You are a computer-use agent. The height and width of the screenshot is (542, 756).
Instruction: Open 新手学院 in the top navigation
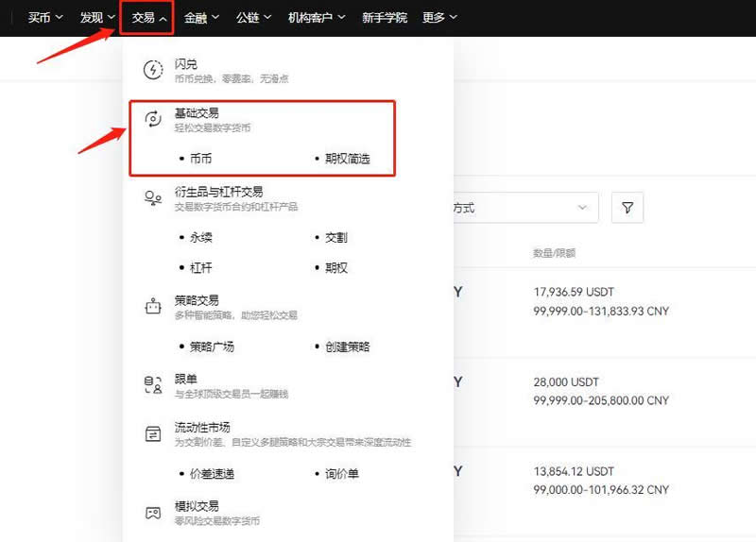pyautogui.click(x=385, y=17)
